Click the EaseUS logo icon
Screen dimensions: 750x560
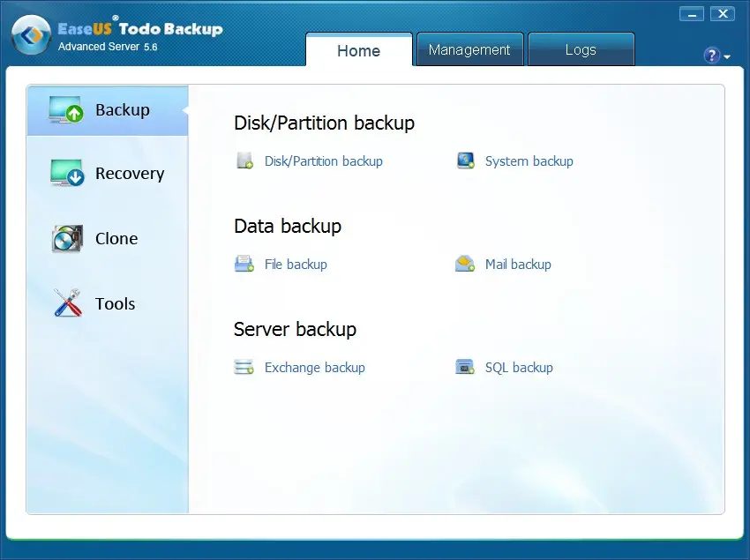pyautogui.click(x=31, y=35)
